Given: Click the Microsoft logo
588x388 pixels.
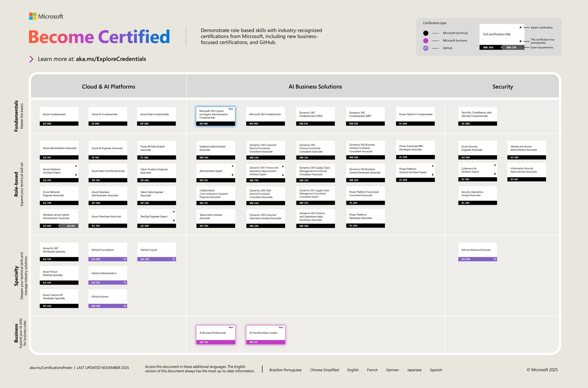Looking at the screenshot, I should pyautogui.click(x=46, y=16).
